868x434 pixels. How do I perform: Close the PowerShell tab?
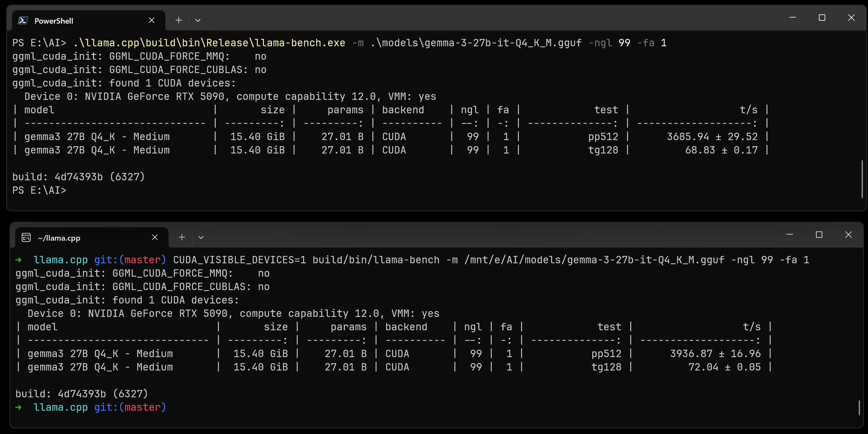[x=152, y=20]
